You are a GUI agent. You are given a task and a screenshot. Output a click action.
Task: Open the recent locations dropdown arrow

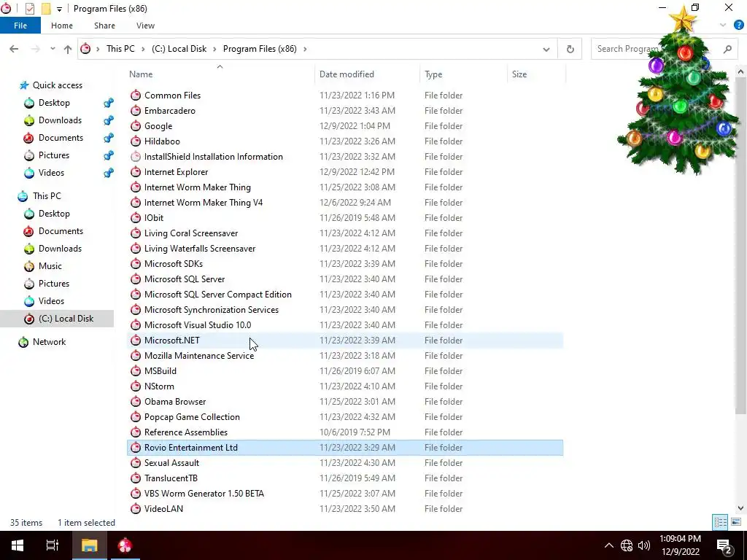click(53, 49)
